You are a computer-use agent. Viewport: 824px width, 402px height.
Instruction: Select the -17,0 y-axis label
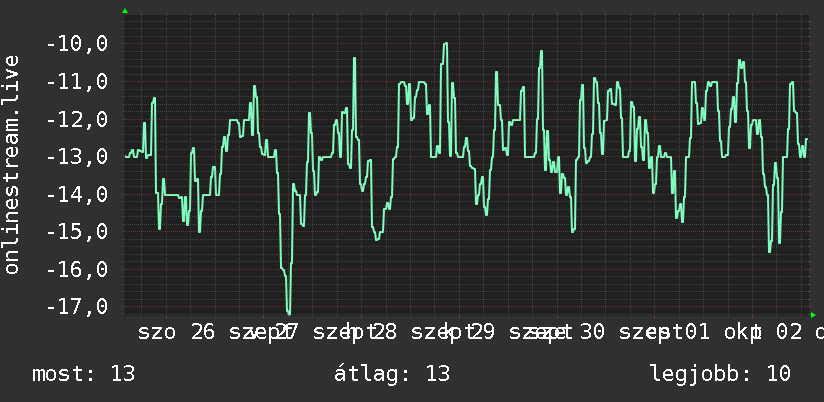point(77,306)
